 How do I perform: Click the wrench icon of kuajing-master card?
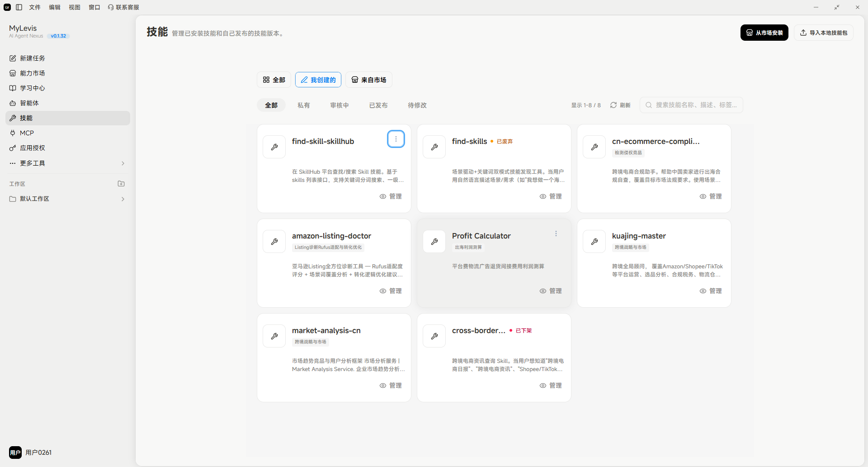point(594,242)
